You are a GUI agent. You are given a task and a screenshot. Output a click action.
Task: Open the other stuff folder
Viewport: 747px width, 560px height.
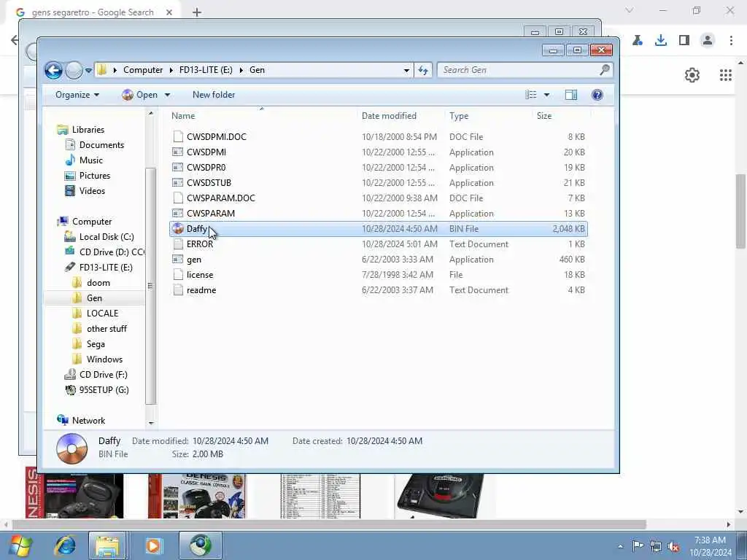coord(107,329)
